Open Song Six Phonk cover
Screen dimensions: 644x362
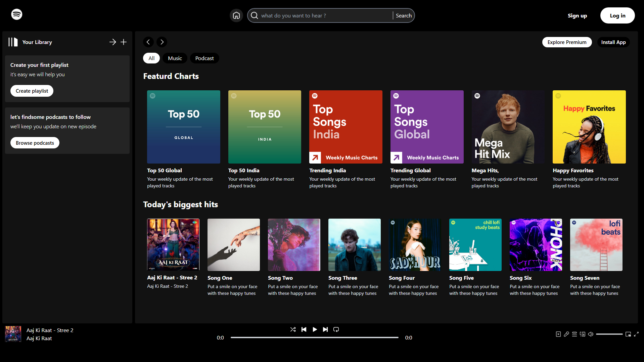click(x=536, y=245)
